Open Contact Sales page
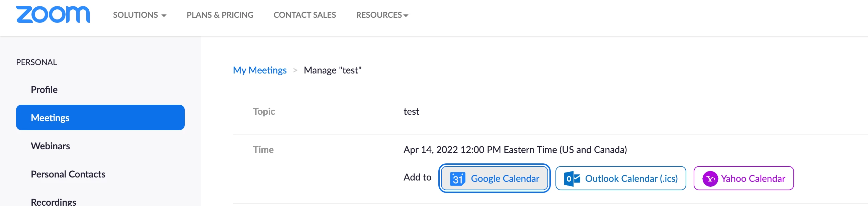 [x=304, y=15]
